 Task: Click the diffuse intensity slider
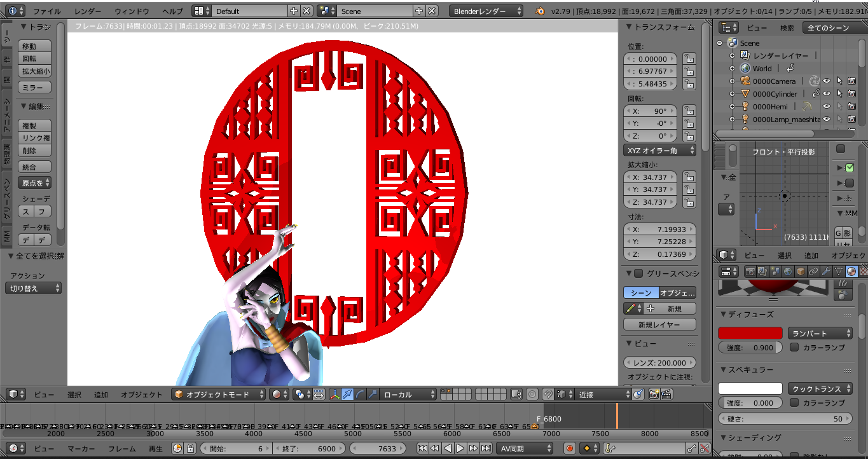(750, 348)
